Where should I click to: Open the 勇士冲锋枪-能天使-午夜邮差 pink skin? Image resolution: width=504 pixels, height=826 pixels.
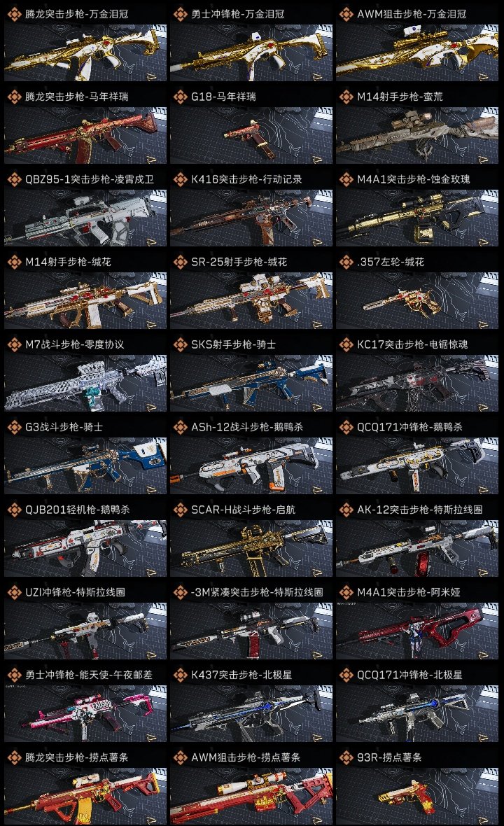point(85,713)
